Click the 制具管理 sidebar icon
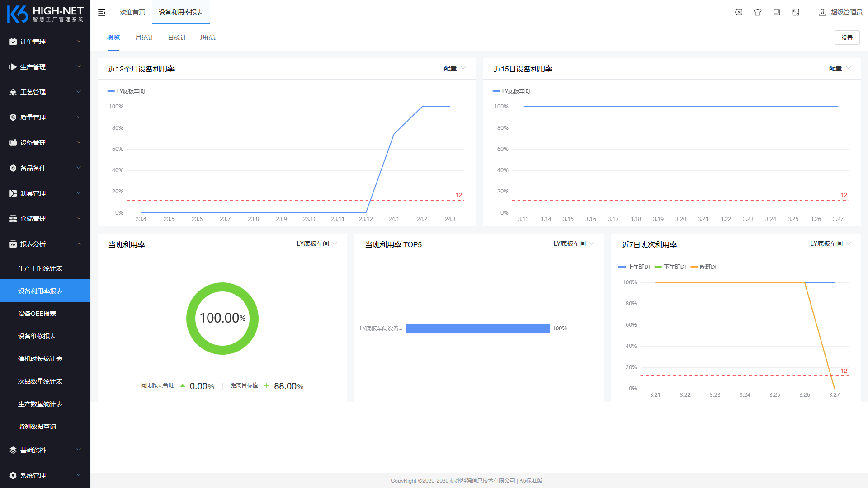868x488 pixels. [x=13, y=193]
